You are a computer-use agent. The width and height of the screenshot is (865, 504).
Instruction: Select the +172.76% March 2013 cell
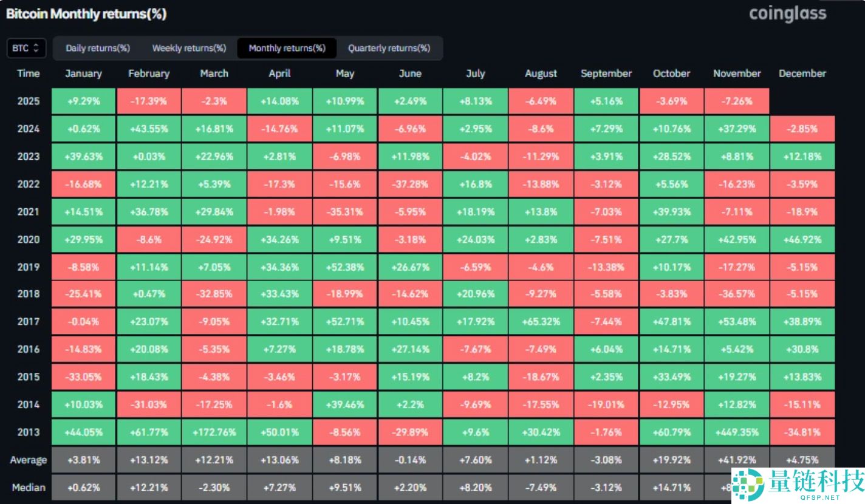point(214,432)
